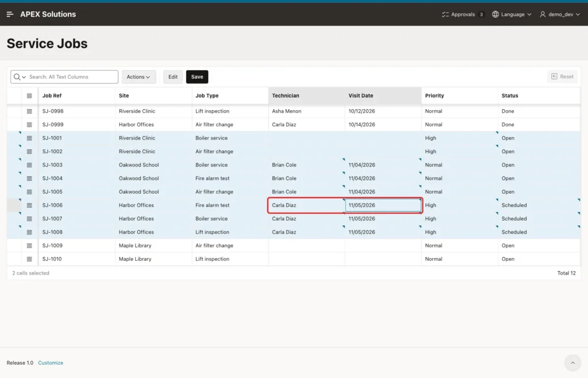Viewport: 588px width, 378px height.
Task: Open the Language selector
Action: click(512, 14)
